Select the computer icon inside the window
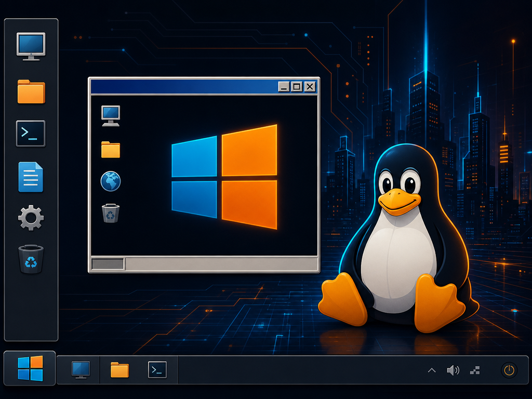The height and width of the screenshot is (399, 532). [x=111, y=116]
